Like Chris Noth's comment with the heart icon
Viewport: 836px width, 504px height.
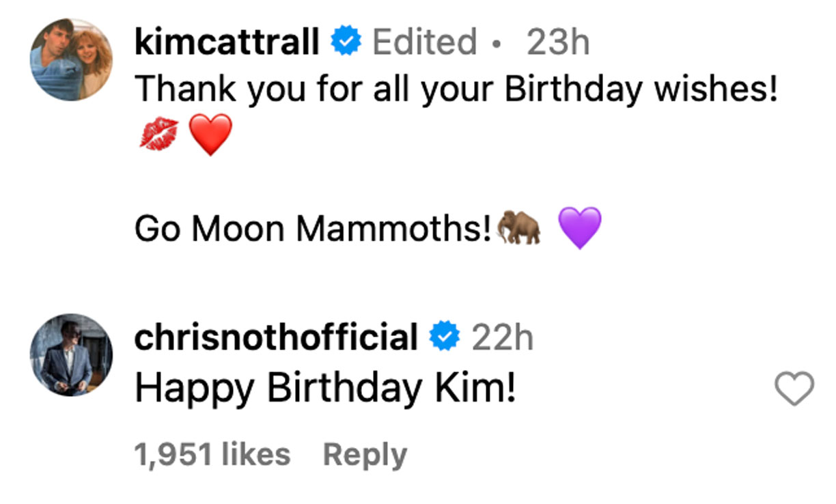pos(794,389)
